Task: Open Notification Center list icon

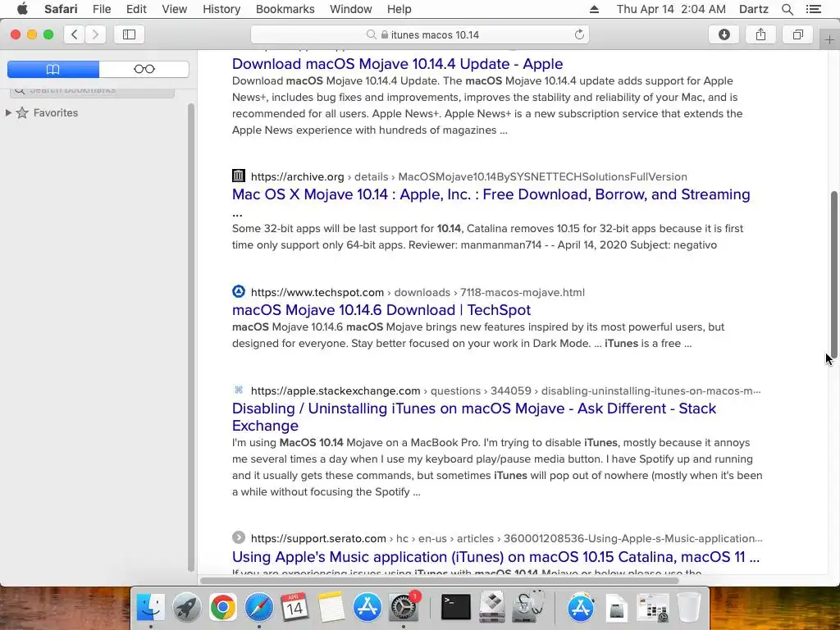Action: [x=813, y=9]
